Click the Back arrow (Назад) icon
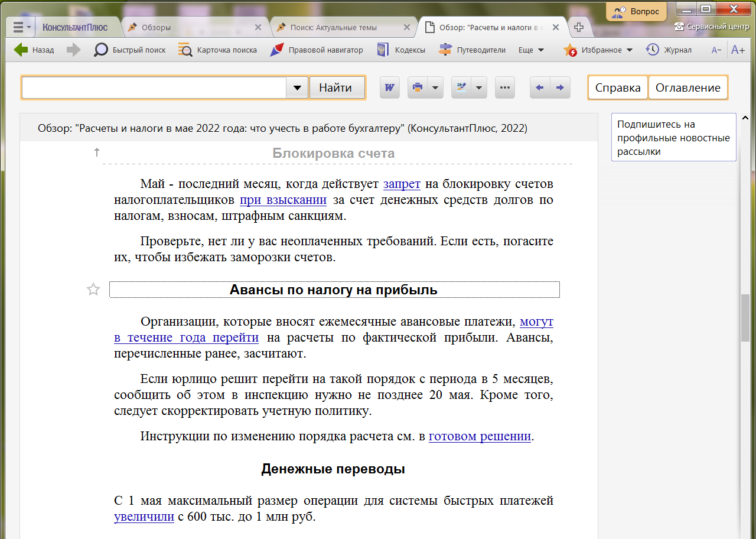 coord(21,50)
